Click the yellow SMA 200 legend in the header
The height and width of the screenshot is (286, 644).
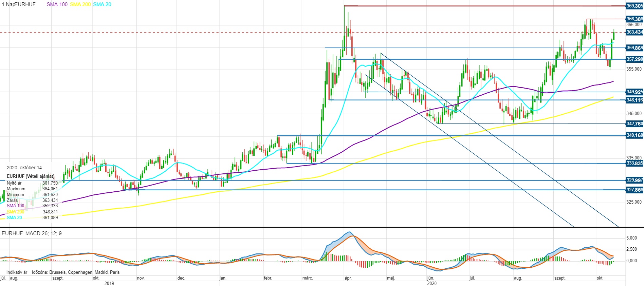[x=80, y=4]
